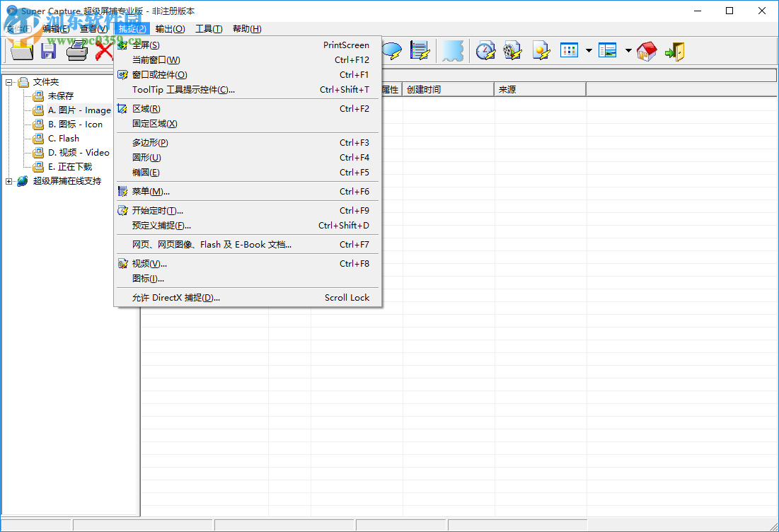Print the current capture

[78, 50]
